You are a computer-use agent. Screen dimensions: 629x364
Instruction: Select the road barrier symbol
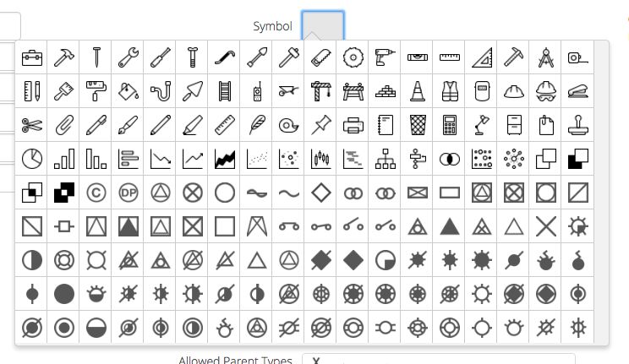[x=353, y=91]
